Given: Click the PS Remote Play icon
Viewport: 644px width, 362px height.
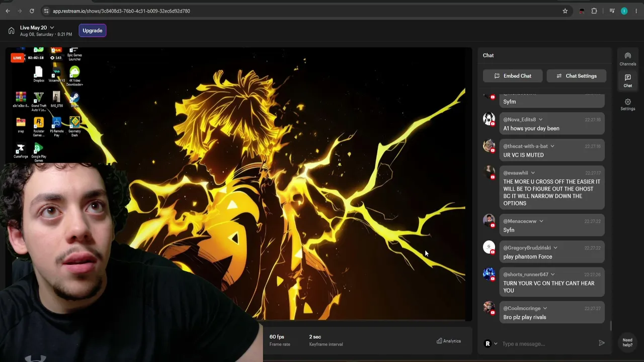Looking at the screenshot, I should pyautogui.click(x=56, y=127).
